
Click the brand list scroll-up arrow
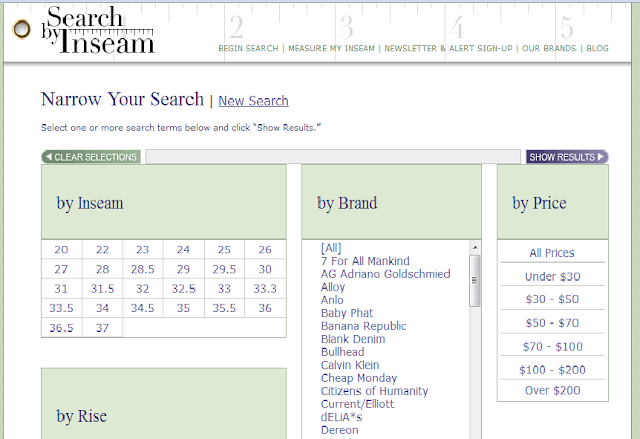475,247
